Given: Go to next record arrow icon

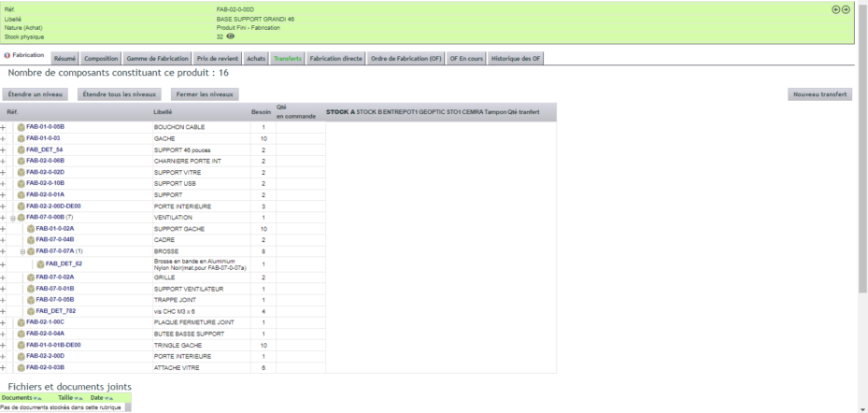Looking at the screenshot, I should [x=846, y=9].
